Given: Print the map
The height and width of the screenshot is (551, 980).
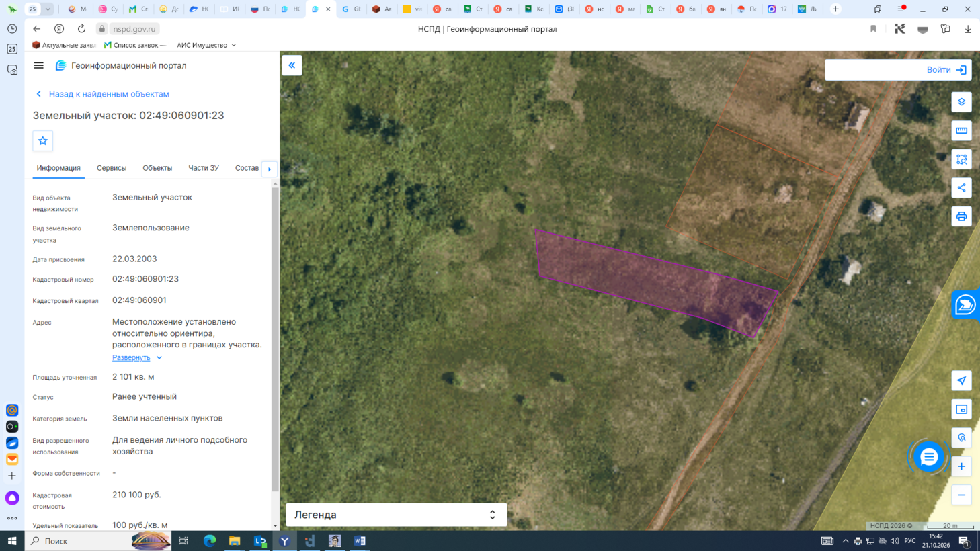Looking at the screenshot, I should point(961,216).
